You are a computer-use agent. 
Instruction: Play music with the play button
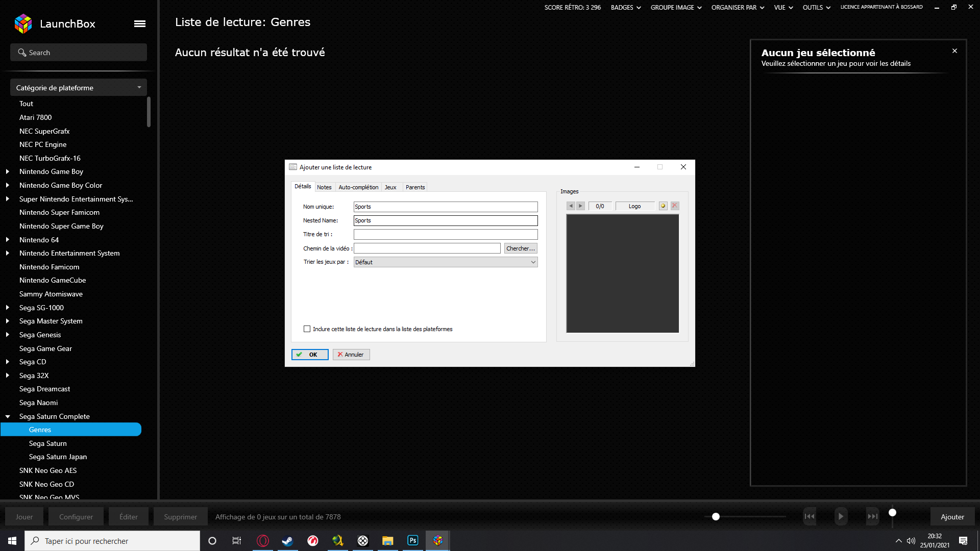click(841, 516)
